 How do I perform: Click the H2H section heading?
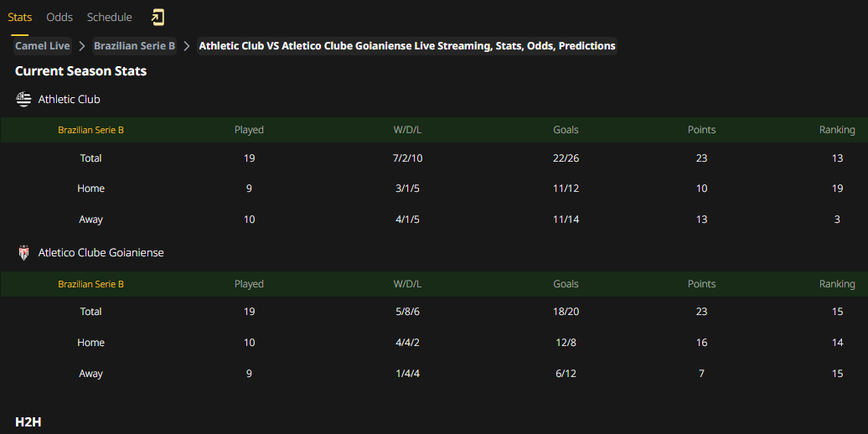click(x=28, y=421)
